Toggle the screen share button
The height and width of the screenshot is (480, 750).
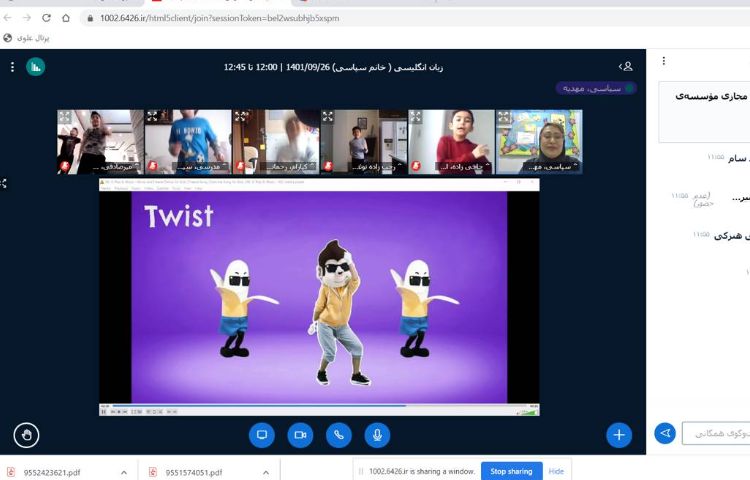click(261, 434)
